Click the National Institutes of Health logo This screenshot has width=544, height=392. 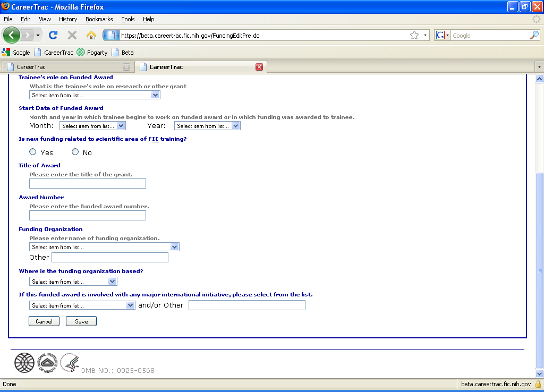47,363
